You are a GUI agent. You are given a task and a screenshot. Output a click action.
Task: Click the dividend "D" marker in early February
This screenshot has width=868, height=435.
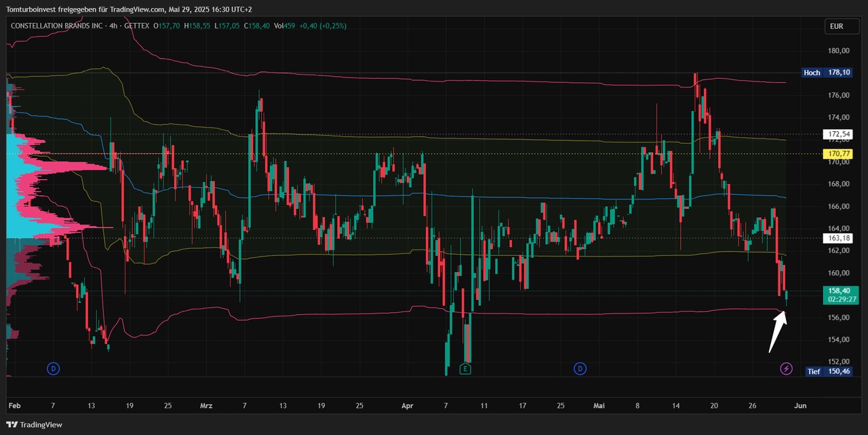(x=54, y=368)
